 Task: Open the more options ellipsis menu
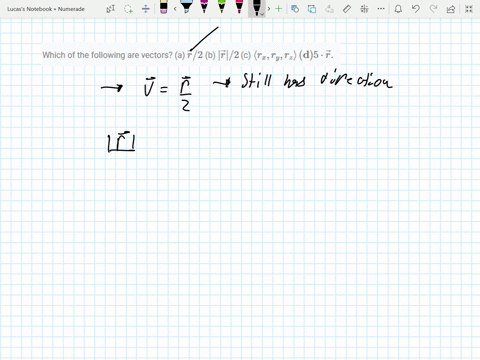point(381,9)
